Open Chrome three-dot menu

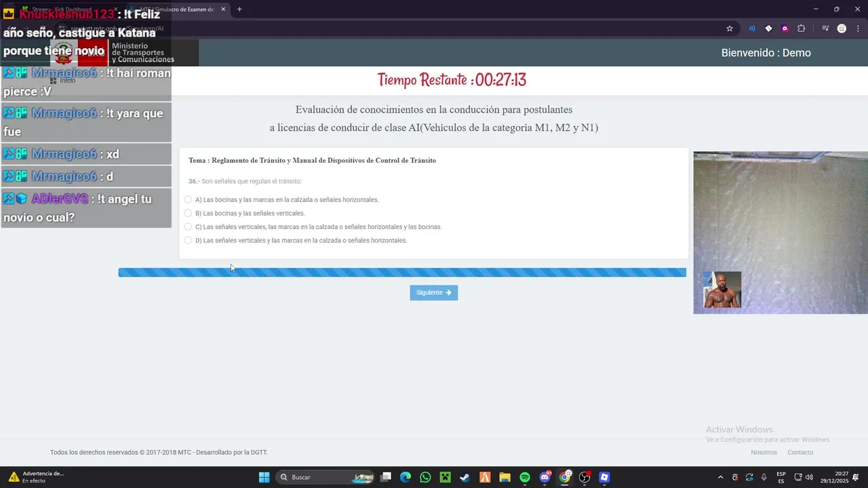(857, 28)
